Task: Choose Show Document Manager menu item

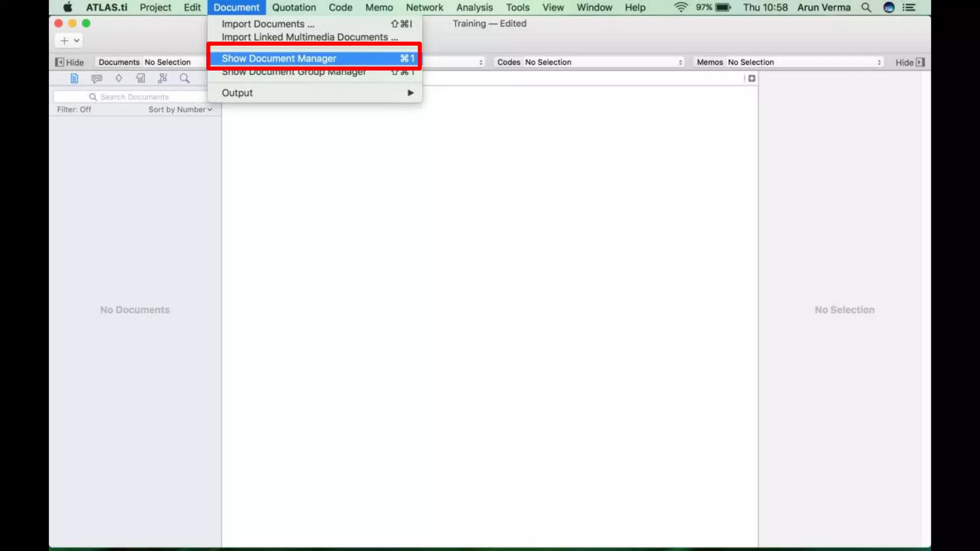Action: coord(279,58)
